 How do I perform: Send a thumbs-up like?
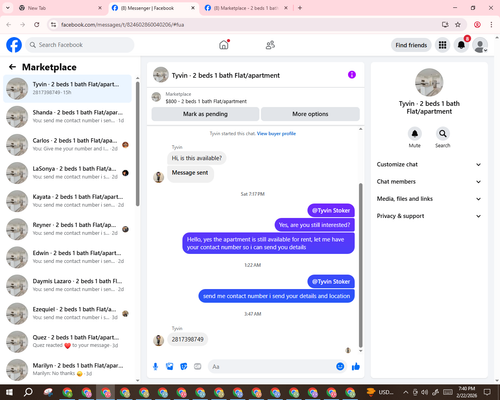click(356, 367)
